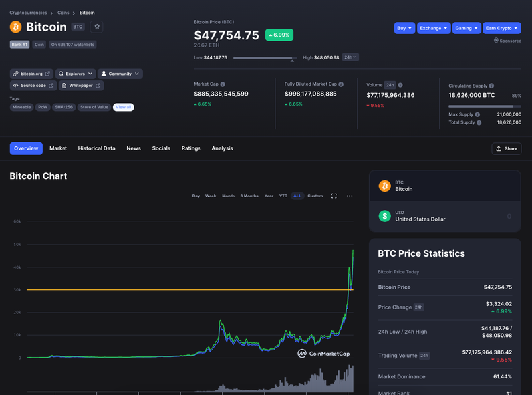Click the Circulating Supply info icon
The width and height of the screenshot is (532, 395).
pos(491,86)
